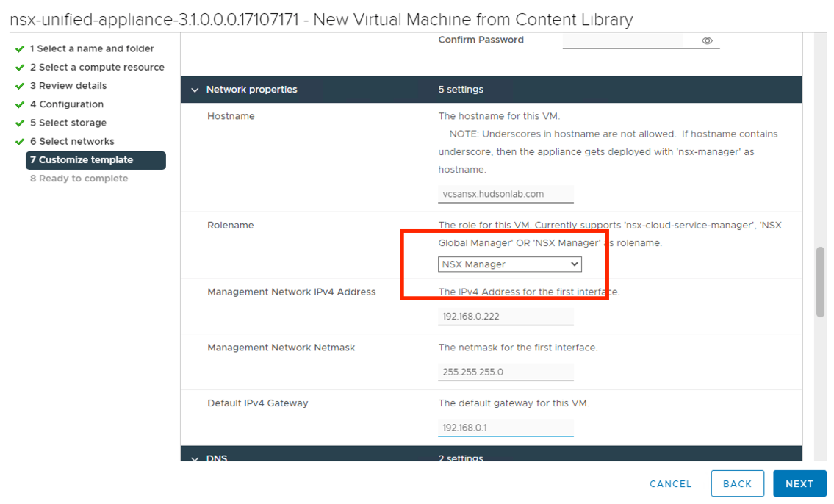
Task: Go to step 2 Select a compute resource
Action: 97,67
